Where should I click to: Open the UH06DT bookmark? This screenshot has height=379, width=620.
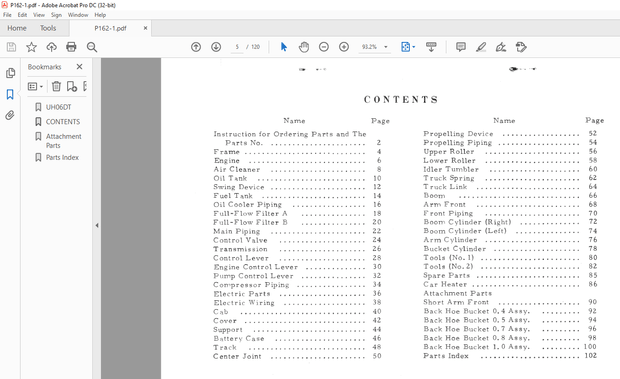click(x=59, y=107)
